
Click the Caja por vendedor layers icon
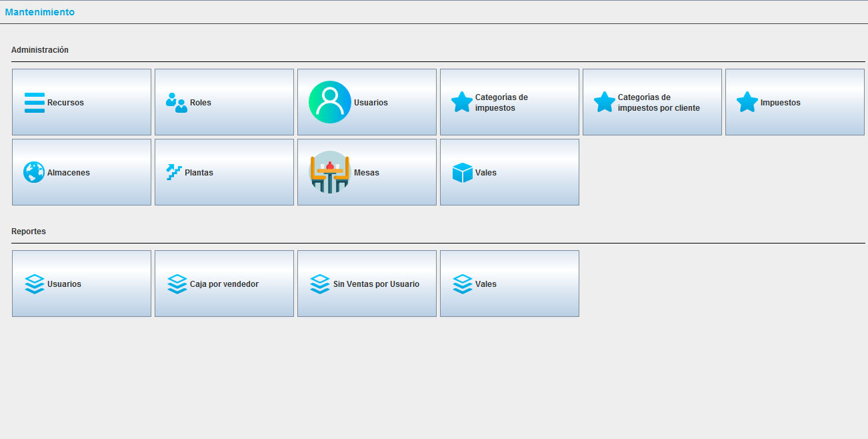pyautogui.click(x=177, y=284)
